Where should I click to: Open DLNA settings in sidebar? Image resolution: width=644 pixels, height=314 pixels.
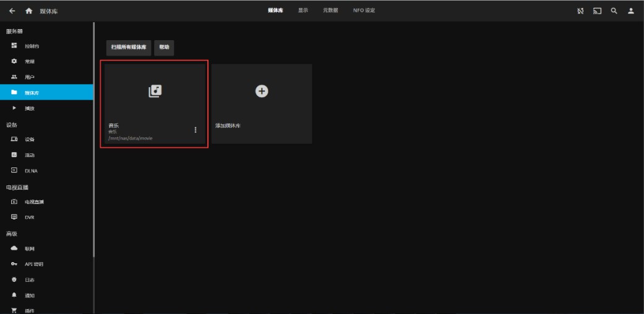click(31, 171)
